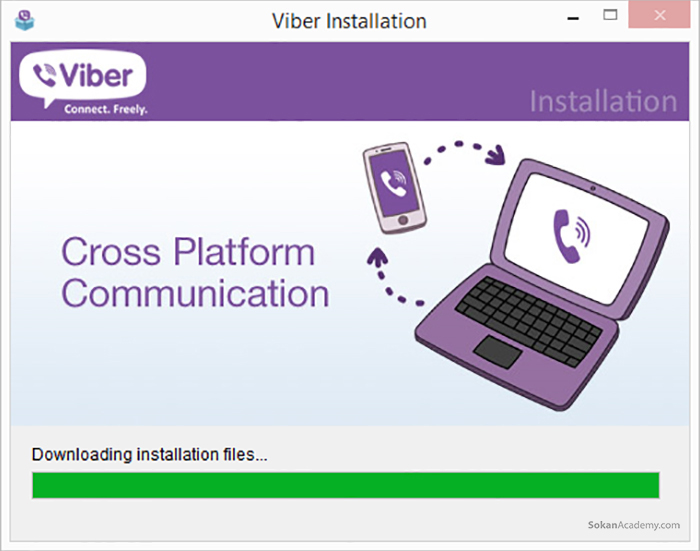The height and width of the screenshot is (551, 700).
Task: Maximize the Viber Installation window
Action: point(610,15)
